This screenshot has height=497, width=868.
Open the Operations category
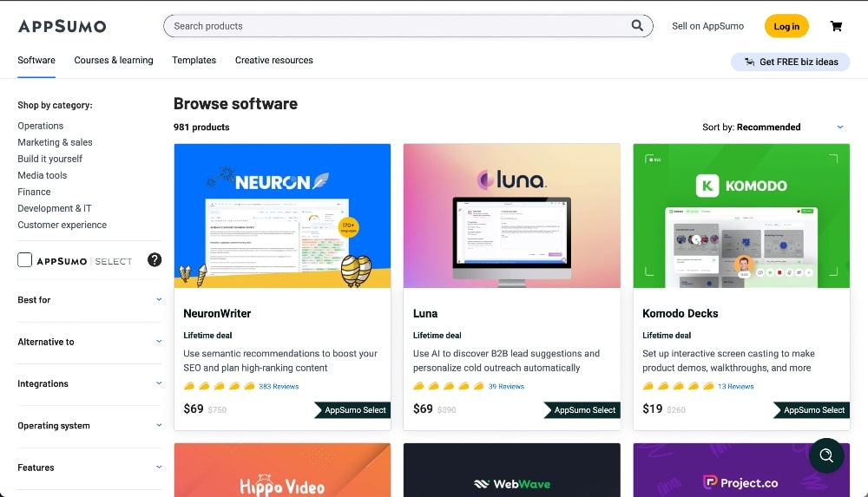[41, 126]
